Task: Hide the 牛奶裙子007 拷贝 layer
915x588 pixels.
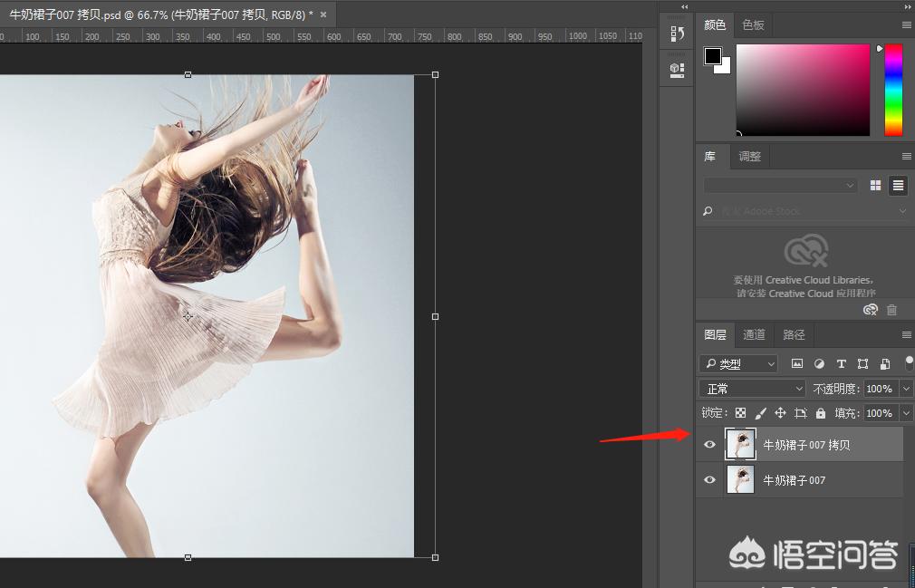Action: 709,445
